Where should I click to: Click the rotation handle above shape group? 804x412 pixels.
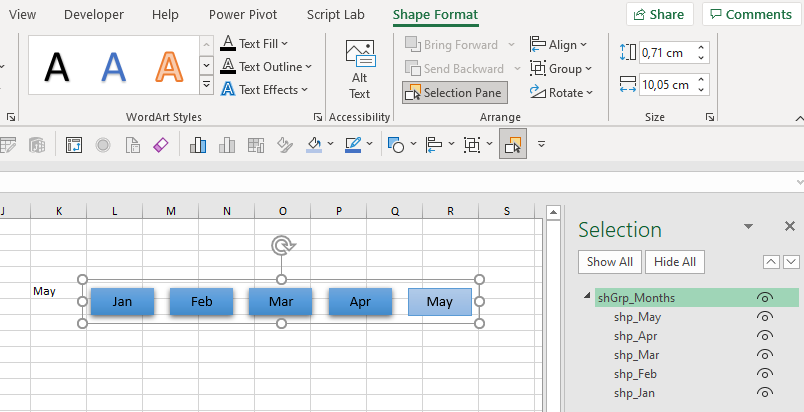tap(282, 245)
